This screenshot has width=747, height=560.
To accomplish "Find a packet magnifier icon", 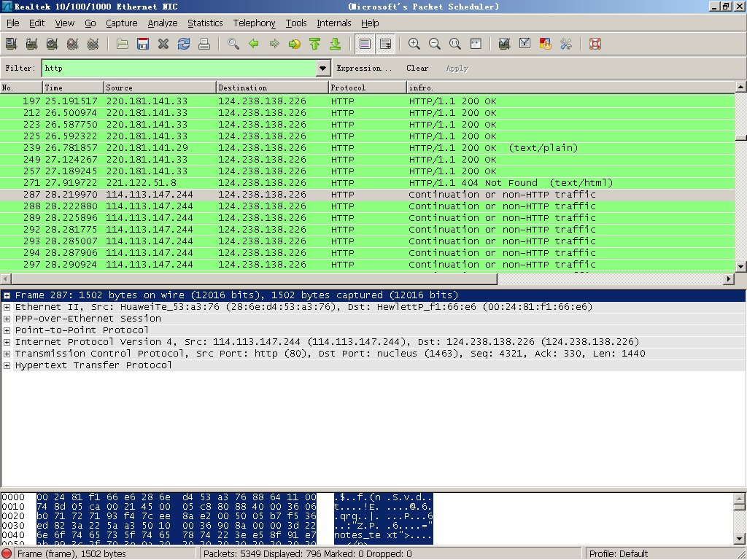I will (233, 44).
